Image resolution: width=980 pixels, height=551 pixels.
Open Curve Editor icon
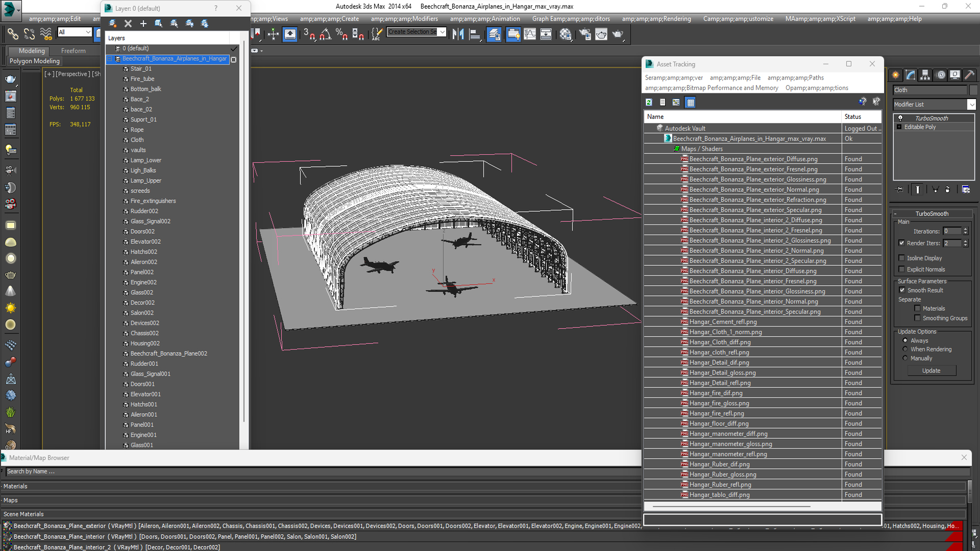click(530, 34)
